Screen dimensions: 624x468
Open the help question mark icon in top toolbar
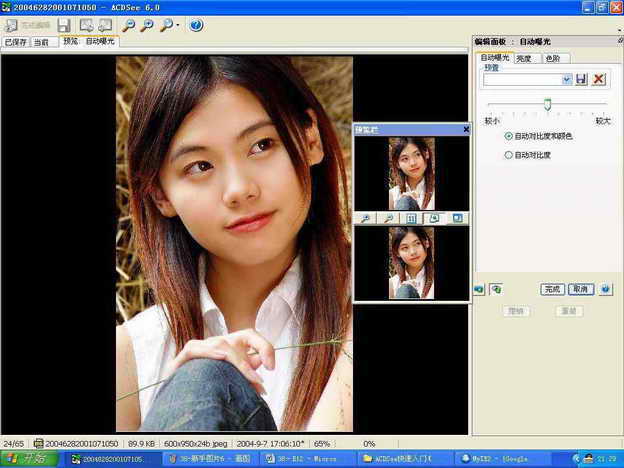click(196, 25)
